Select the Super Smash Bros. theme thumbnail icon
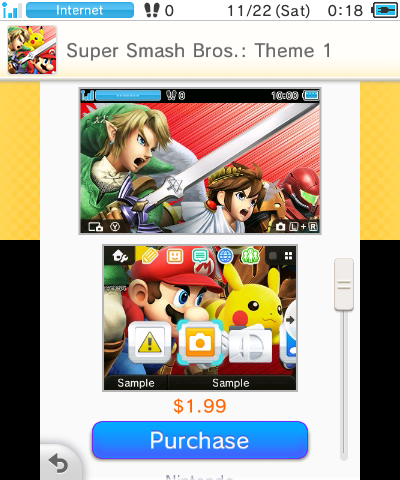 tap(32, 50)
